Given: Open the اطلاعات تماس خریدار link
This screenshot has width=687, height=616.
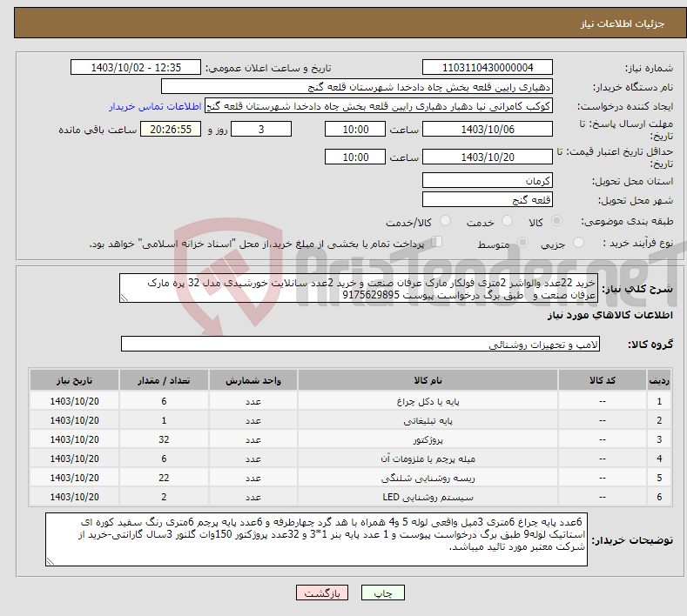Looking at the screenshot, I should click(155, 106).
